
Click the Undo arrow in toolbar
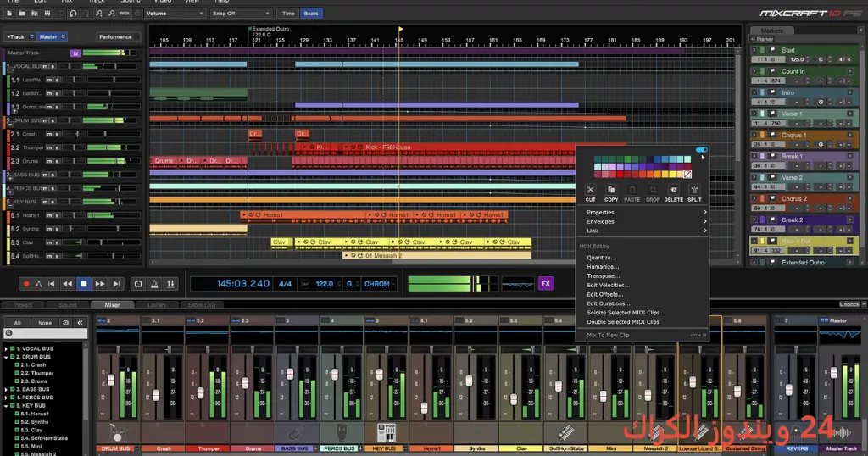click(x=73, y=14)
